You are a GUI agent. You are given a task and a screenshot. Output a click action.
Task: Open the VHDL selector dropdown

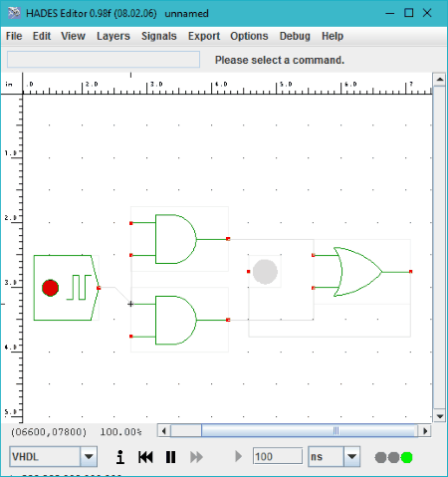pos(89,457)
